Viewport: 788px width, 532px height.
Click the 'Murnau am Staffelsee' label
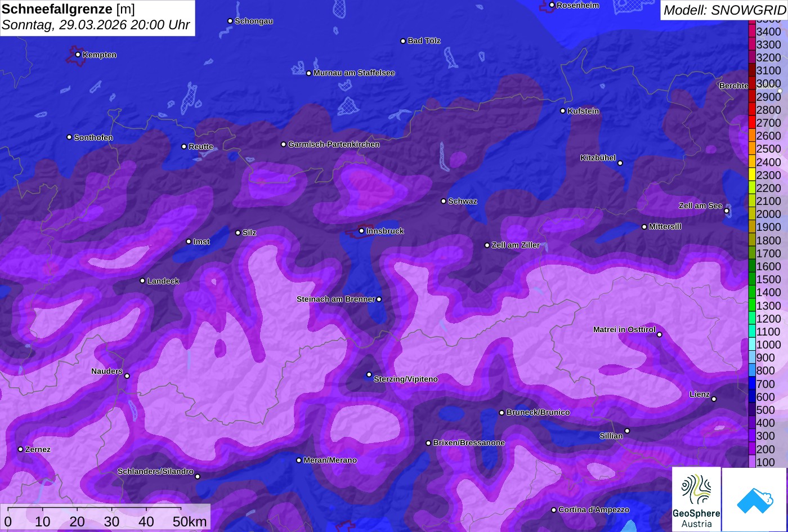[354, 73]
